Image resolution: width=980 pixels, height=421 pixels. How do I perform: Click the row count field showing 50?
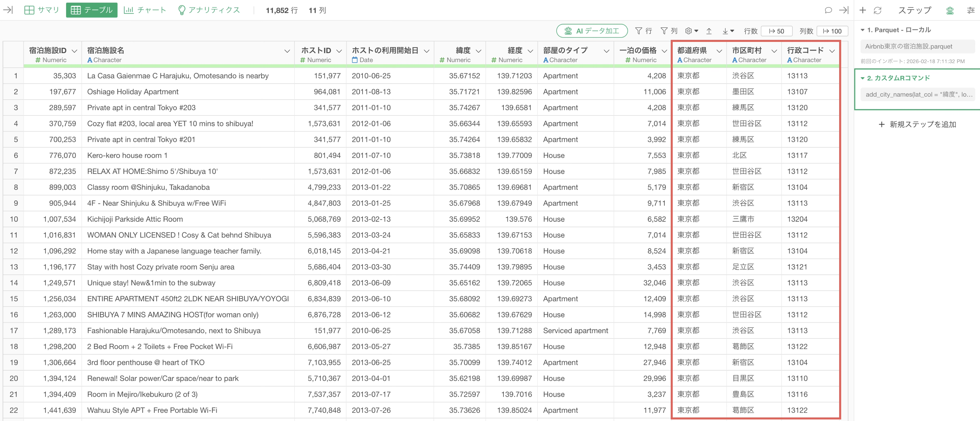pos(776,31)
